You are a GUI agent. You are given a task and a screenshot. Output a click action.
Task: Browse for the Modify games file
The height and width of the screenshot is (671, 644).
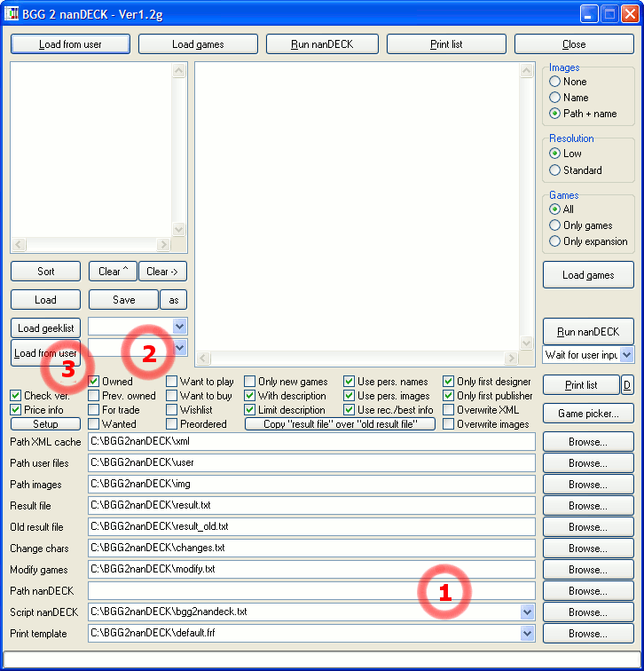pyautogui.click(x=588, y=570)
